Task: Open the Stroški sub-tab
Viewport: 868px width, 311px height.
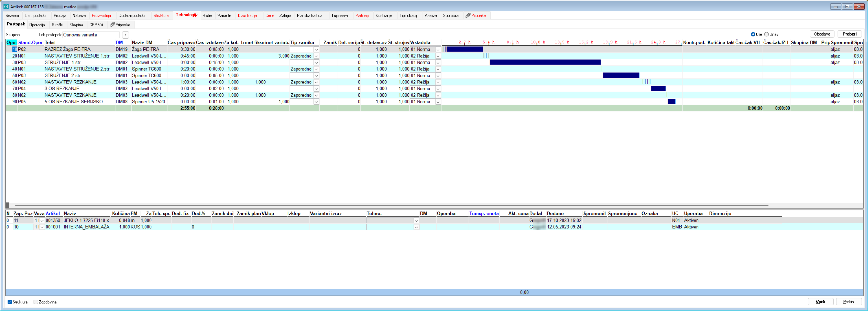Action: click(x=57, y=25)
